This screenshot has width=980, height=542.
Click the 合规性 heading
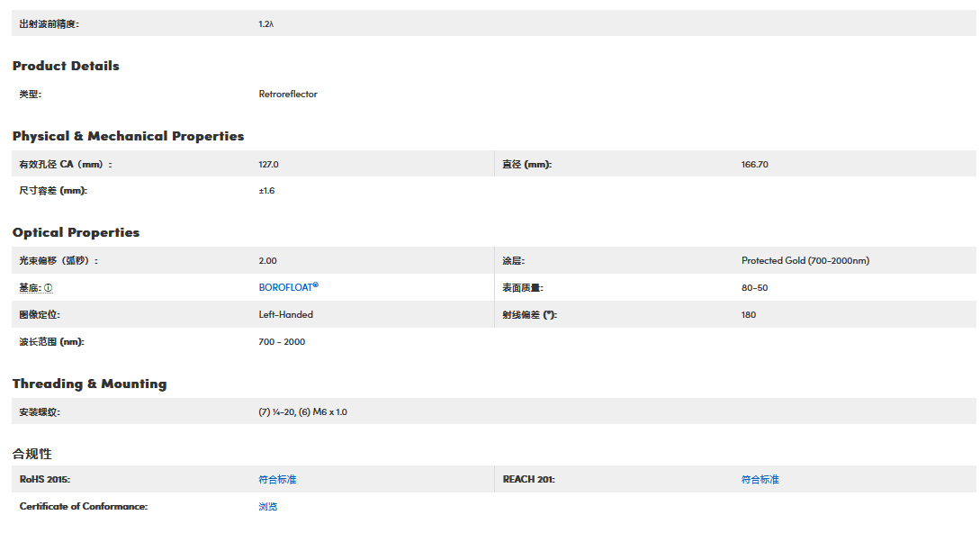click(x=32, y=454)
